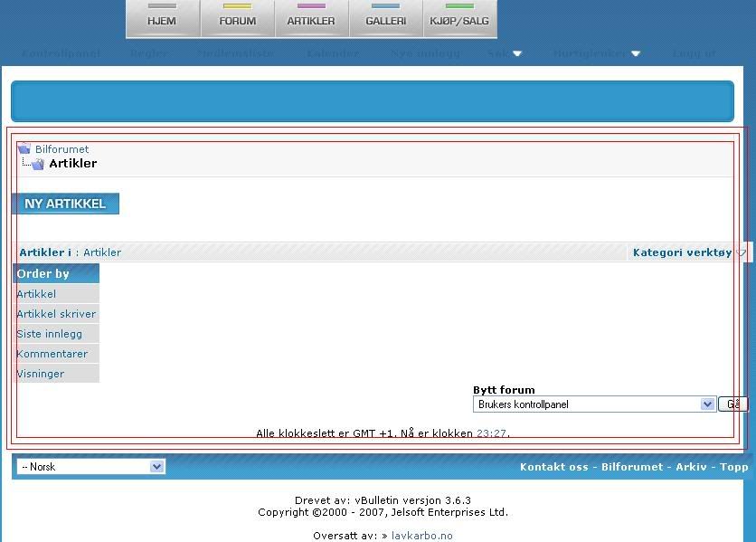Open the Arkiv footer link

(x=692, y=467)
